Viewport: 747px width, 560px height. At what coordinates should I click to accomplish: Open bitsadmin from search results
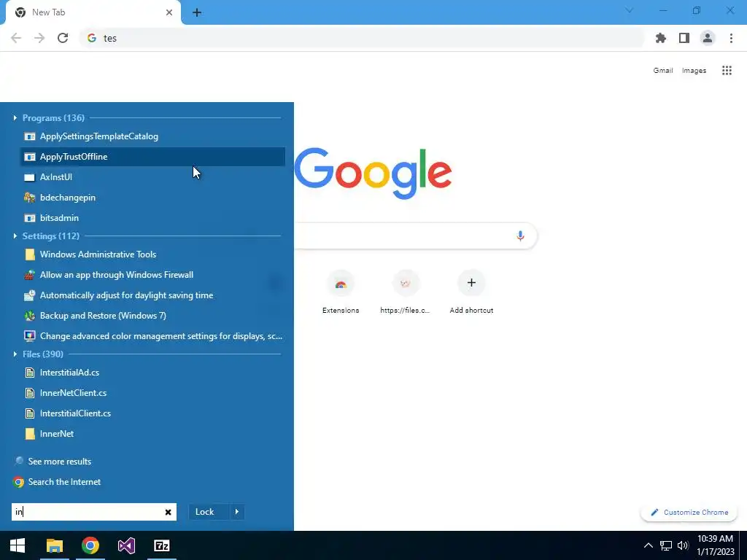(x=152, y=218)
